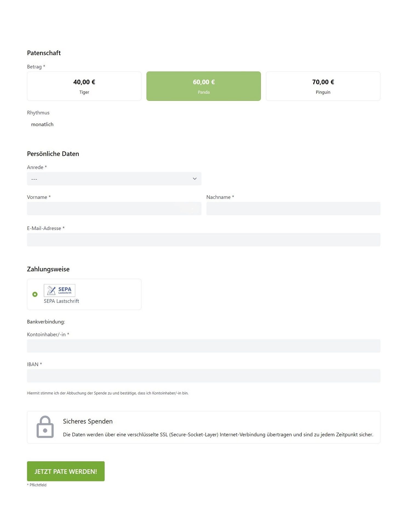Image resolution: width=399 pixels, height=532 pixels.
Task: Click into the IBAN input field
Action: (x=204, y=376)
